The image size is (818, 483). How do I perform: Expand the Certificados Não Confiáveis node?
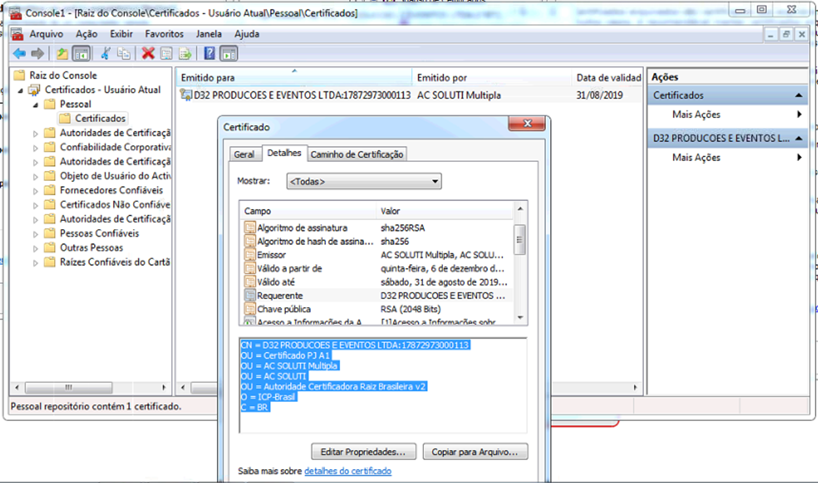[35, 206]
